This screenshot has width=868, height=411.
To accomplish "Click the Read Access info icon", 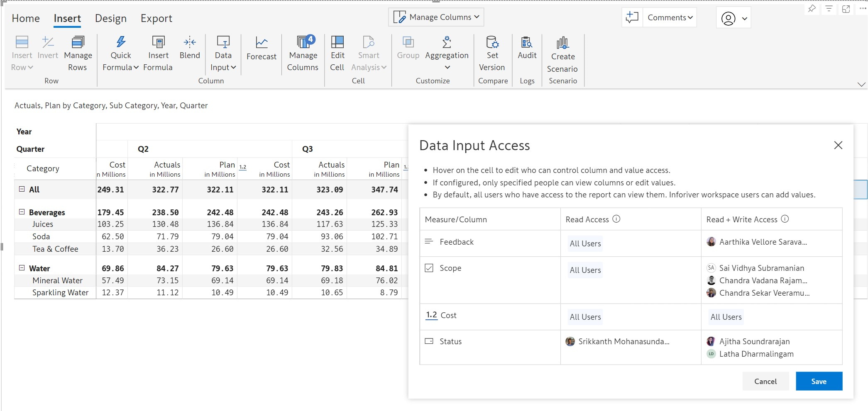I will [x=616, y=219].
